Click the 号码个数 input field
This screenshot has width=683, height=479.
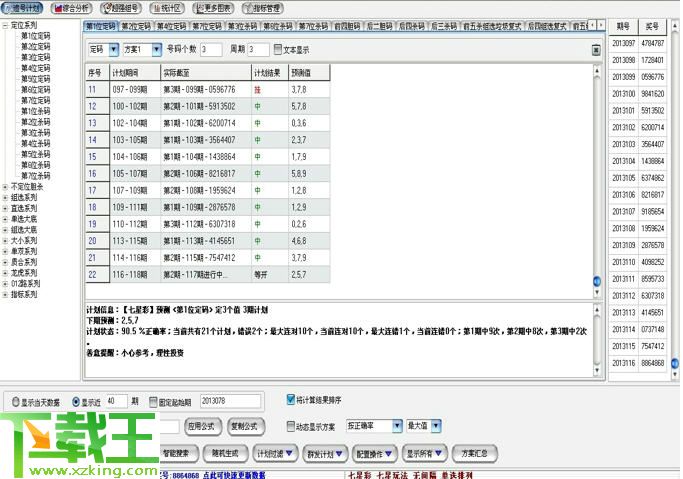tap(211, 49)
